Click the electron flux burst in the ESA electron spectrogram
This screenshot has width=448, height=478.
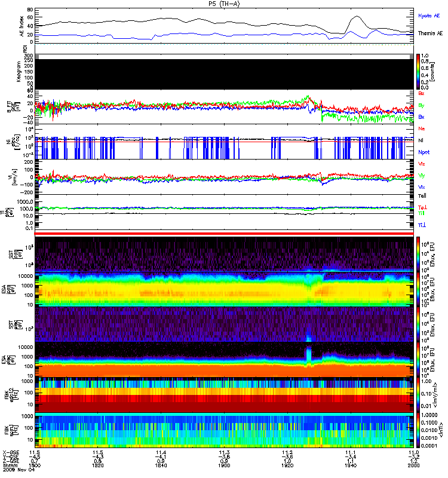click(x=309, y=356)
